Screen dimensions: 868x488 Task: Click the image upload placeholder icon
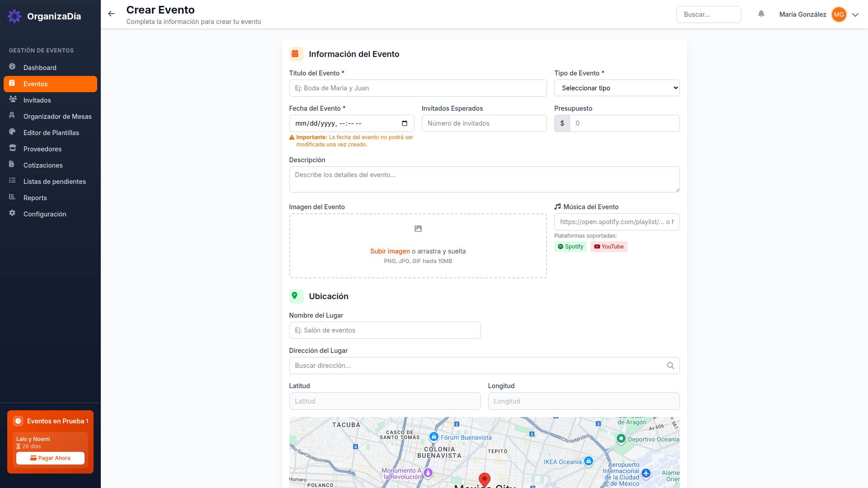(418, 229)
